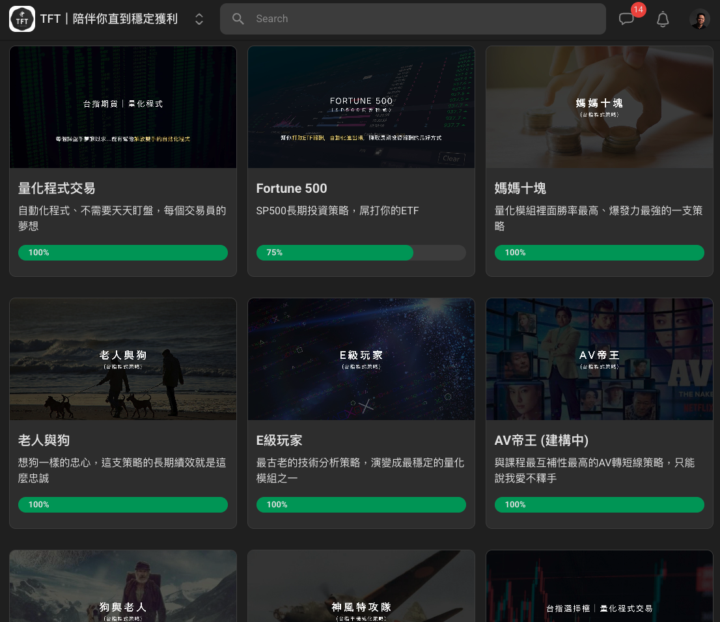This screenshot has width=720, height=622.
Task: Click the 100% progress bar on 量化程式交易
Action: coord(123,252)
